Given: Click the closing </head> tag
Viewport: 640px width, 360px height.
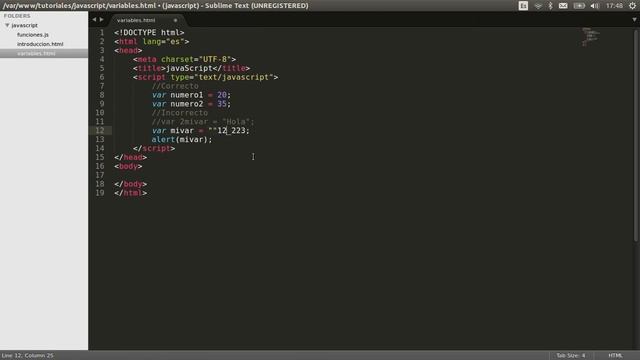Looking at the screenshot, I should (x=131, y=158).
